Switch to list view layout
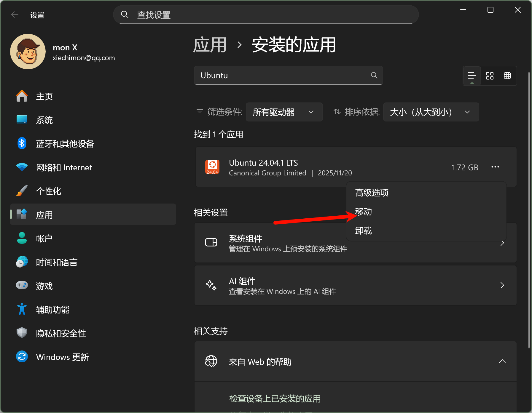This screenshot has width=532, height=413. 472,76
